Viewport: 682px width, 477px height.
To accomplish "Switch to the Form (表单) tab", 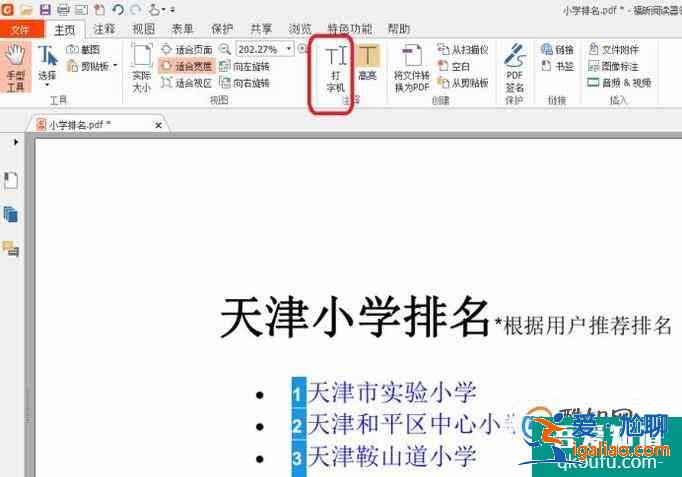I will 183,29.
